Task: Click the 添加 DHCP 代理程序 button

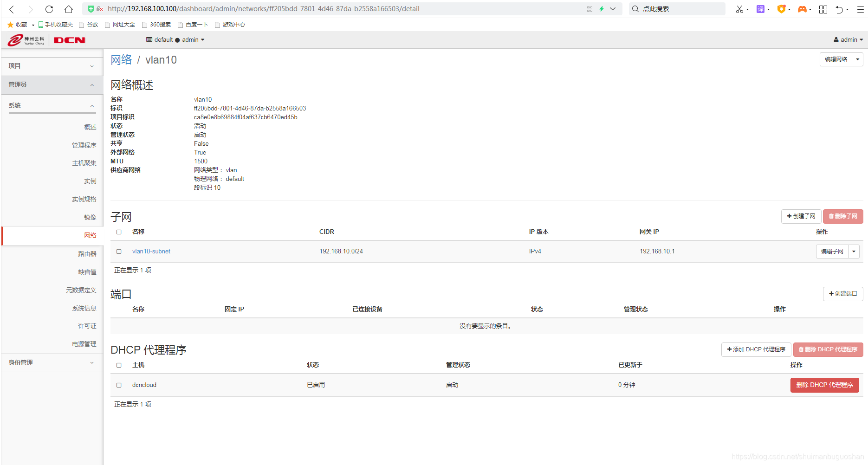Action: point(756,349)
